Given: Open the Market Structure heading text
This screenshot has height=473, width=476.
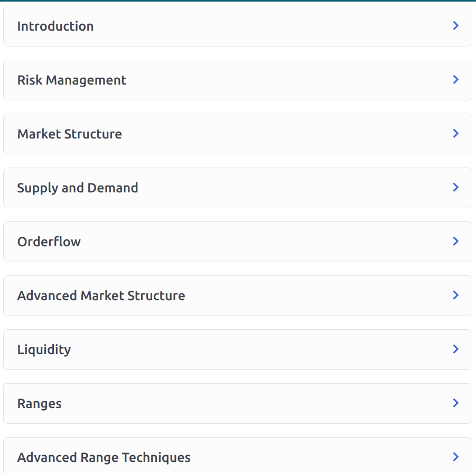Looking at the screenshot, I should [70, 134].
